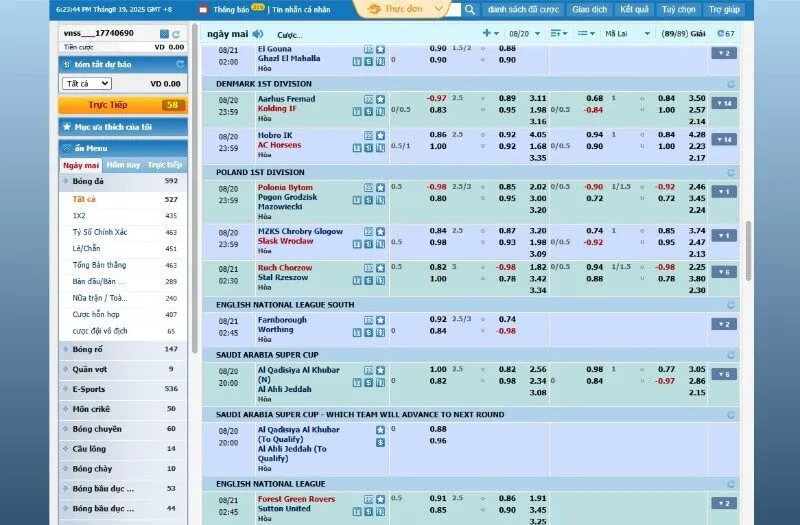Expand 14 more markets for Aarhus Fremad
Image resolution: width=800 pixels, height=525 pixels.
(724, 103)
